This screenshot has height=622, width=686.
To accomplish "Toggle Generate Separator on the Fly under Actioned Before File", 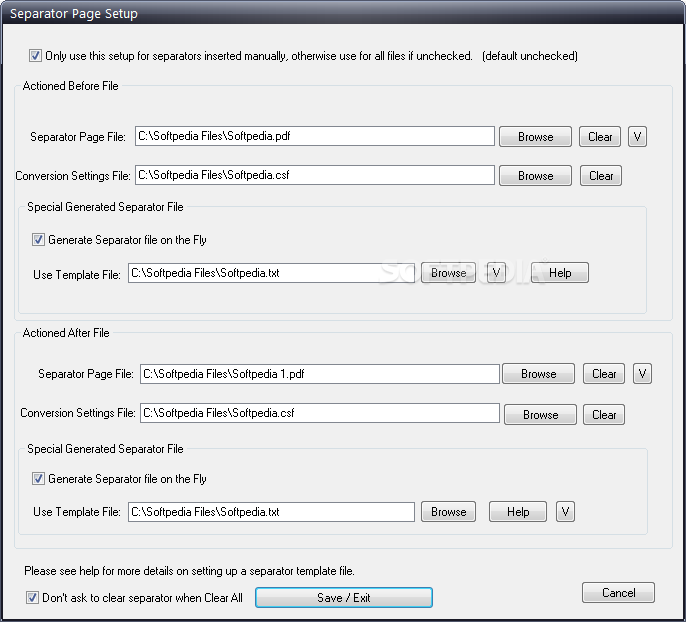I will 39,240.
